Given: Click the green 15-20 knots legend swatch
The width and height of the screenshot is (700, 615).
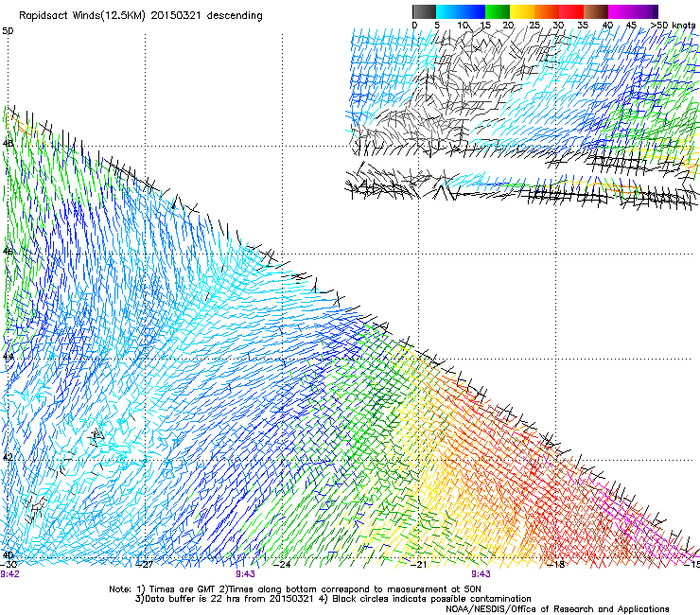Looking at the screenshot, I should 498,11.
